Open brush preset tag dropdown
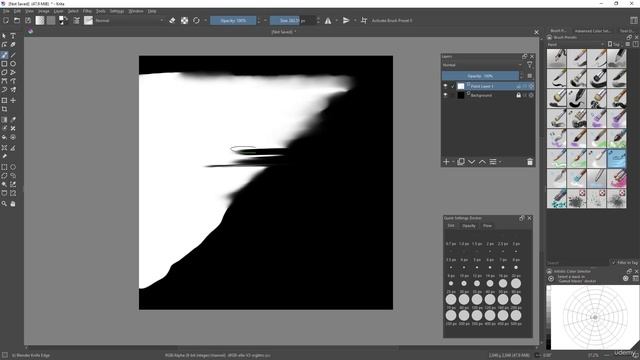The image size is (640, 360). pyautogui.click(x=576, y=44)
